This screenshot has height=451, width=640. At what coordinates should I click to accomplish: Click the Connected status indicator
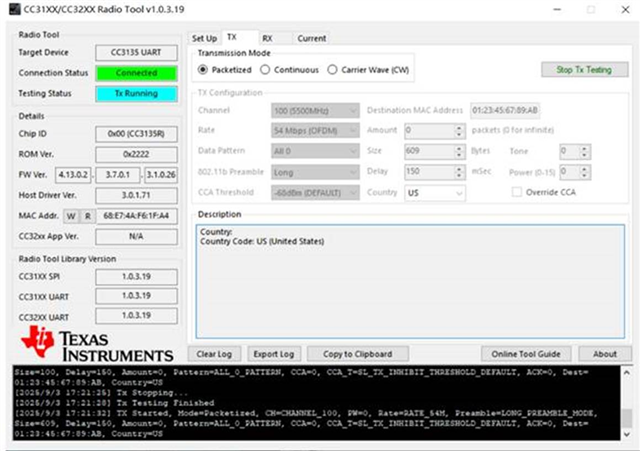tap(136, 73)
